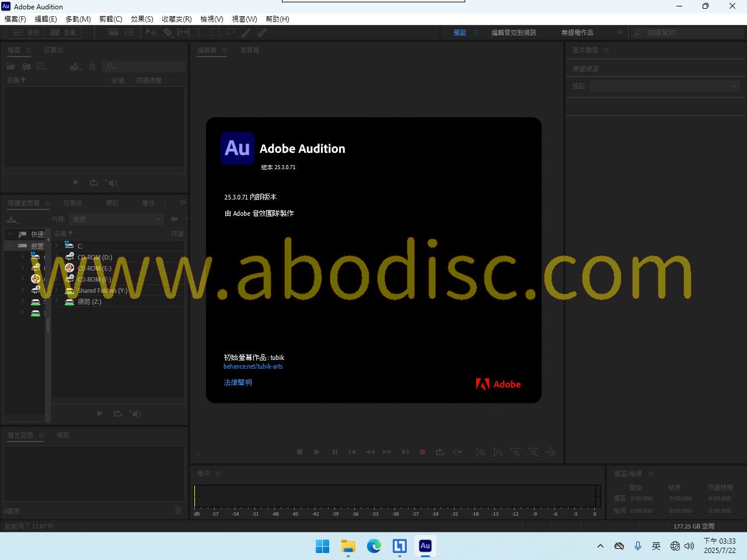Click the red Record button

(x=423, y=452)
